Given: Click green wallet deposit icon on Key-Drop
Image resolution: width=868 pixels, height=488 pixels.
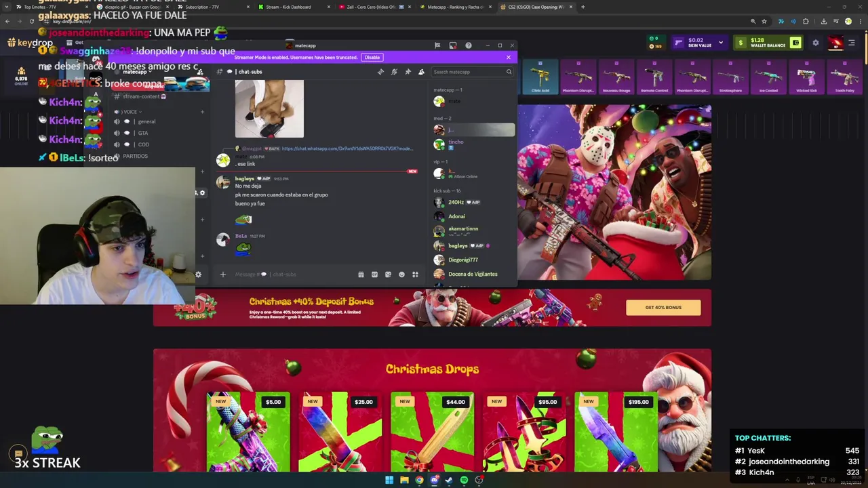Looking at the screenshot, I should tap(795, 43).
